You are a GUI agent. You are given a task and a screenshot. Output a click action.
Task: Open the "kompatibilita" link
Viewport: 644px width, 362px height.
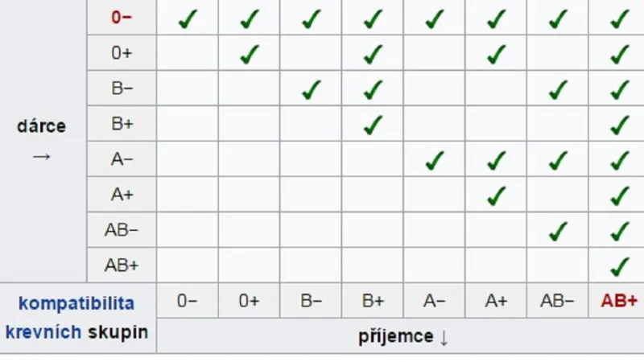76,303
